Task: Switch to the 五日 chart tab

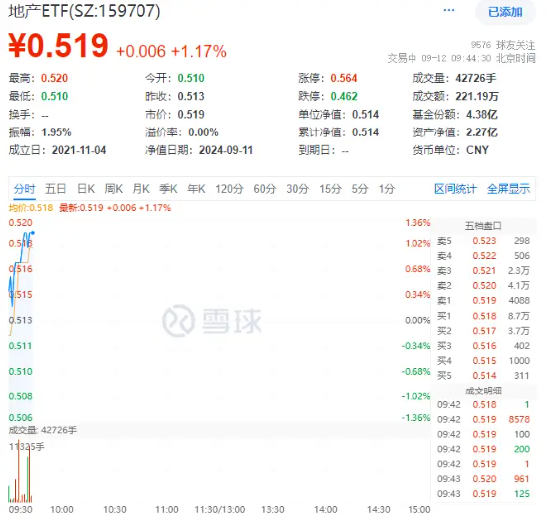Action: pos(55,189)
